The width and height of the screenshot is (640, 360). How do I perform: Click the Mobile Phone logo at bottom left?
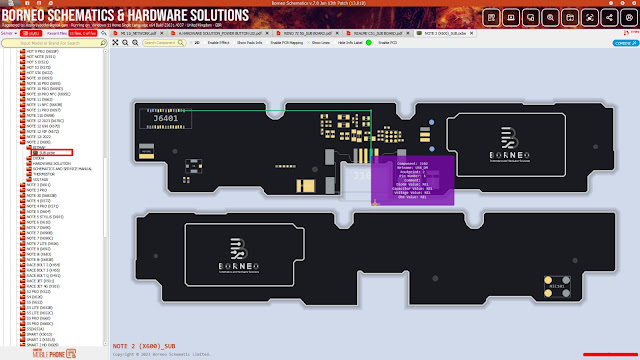pos(54,353)
